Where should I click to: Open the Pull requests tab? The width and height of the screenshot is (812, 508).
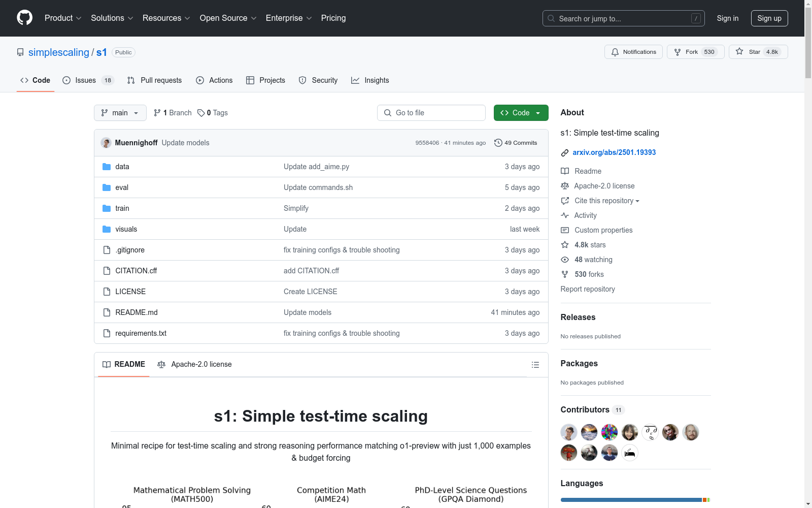coord(154,80)
